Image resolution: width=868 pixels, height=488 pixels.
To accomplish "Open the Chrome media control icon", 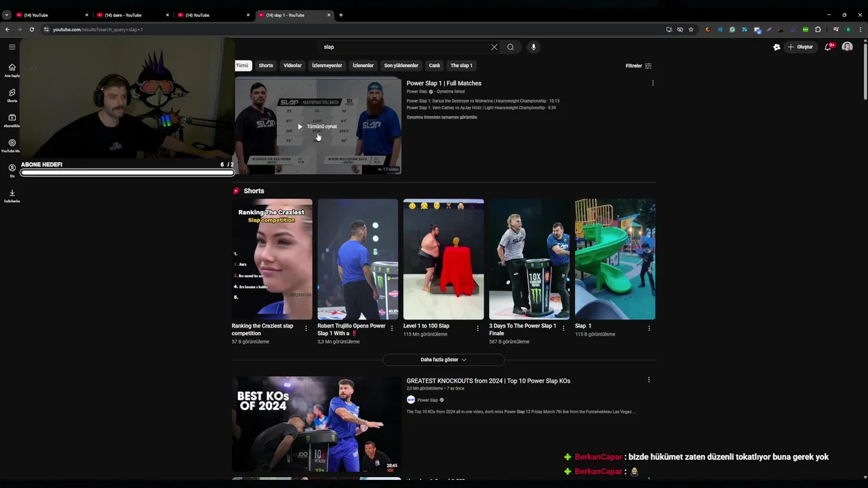I will pyautogui.click(x=835, y=29).
